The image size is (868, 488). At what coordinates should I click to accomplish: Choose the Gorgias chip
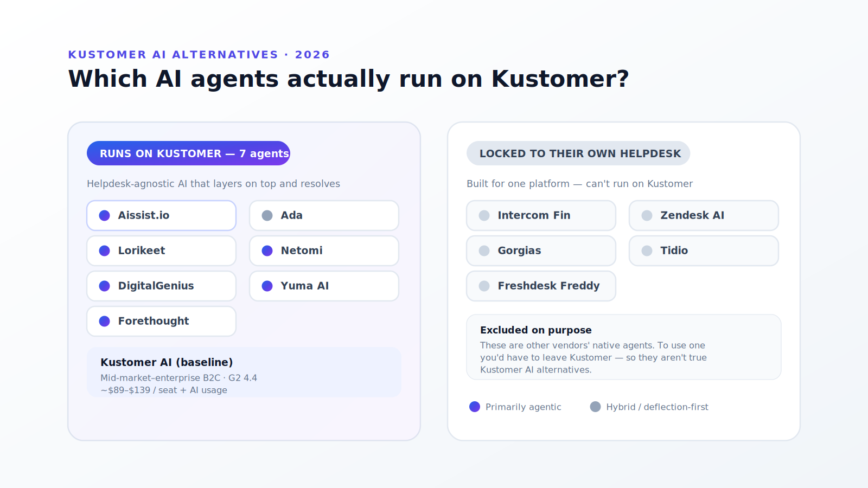click(x=541, y=251)
